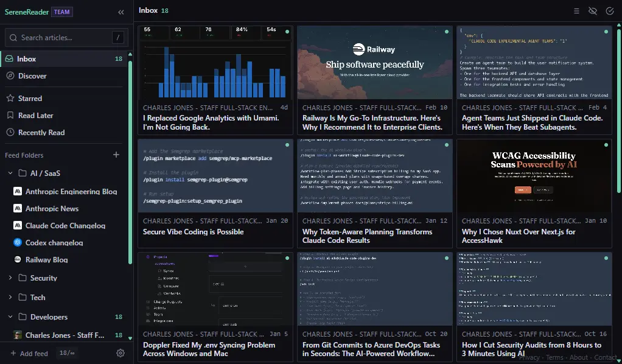The width and height of the screenshot is (622, 364).
Task: Select the Developers folder
Action: [49, 317]
